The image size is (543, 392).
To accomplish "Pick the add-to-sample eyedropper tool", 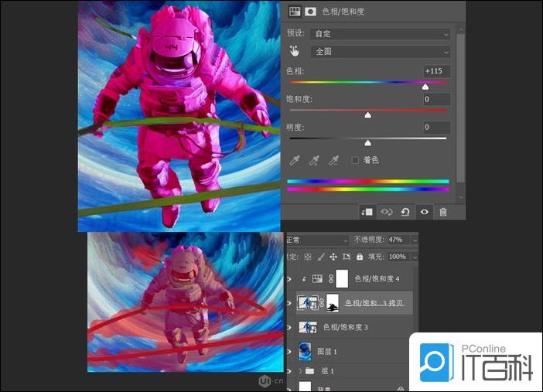I will pos(314,160).
